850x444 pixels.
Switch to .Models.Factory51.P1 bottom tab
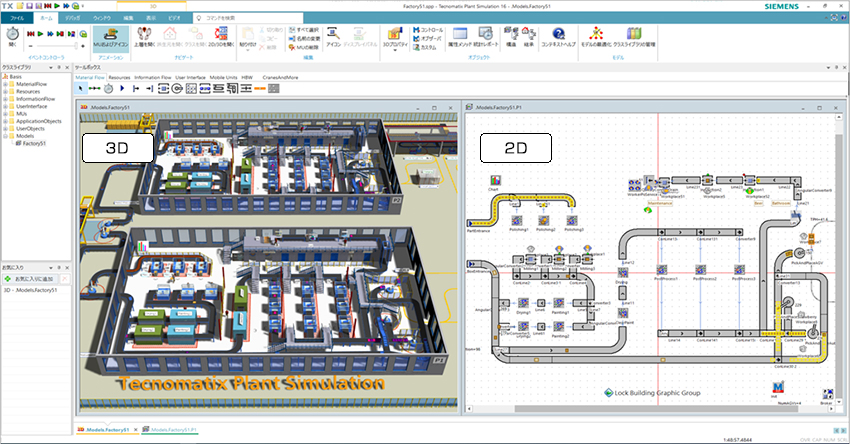point(170,429)
